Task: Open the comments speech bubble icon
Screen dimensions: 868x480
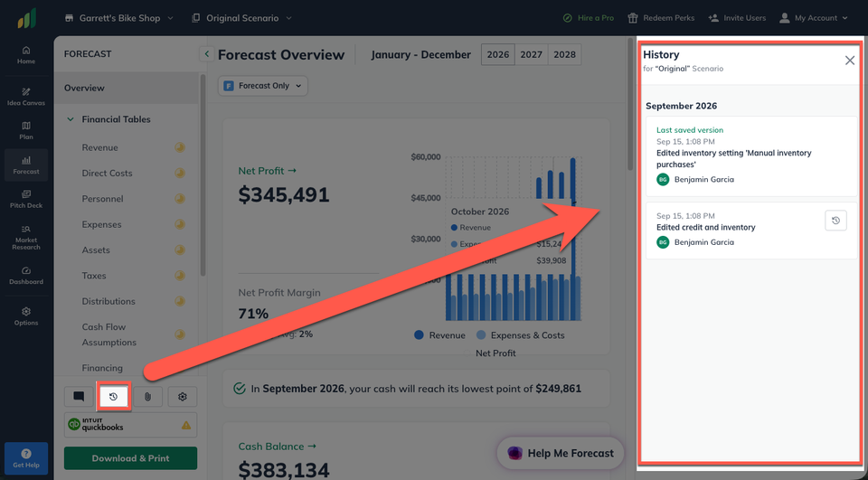Action: 79,397
